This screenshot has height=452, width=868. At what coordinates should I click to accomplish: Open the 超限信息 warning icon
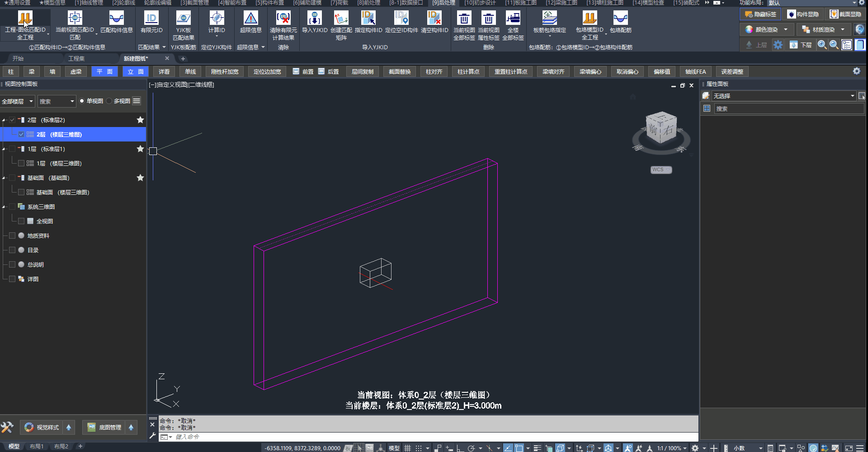(x=250, y=19)
